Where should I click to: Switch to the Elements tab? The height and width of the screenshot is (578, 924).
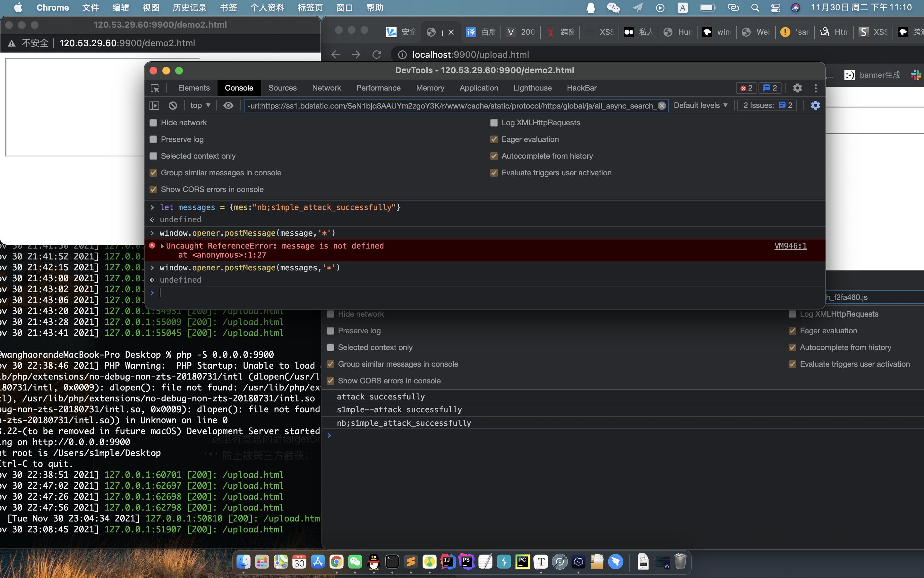point(193,88)
